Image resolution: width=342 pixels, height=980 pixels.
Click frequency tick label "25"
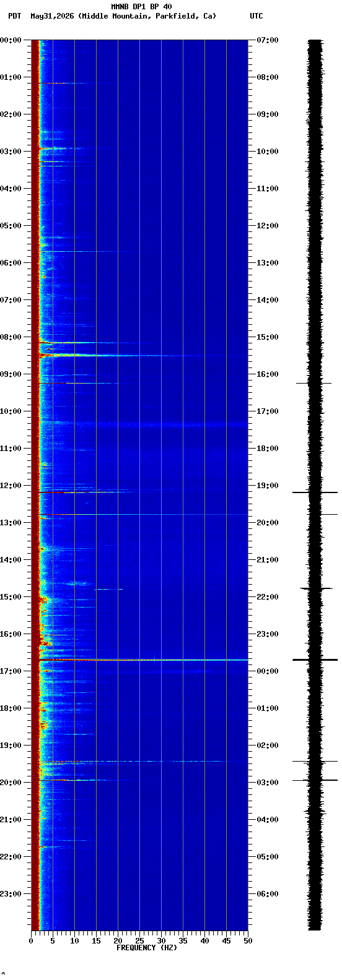tap(139, 941)
